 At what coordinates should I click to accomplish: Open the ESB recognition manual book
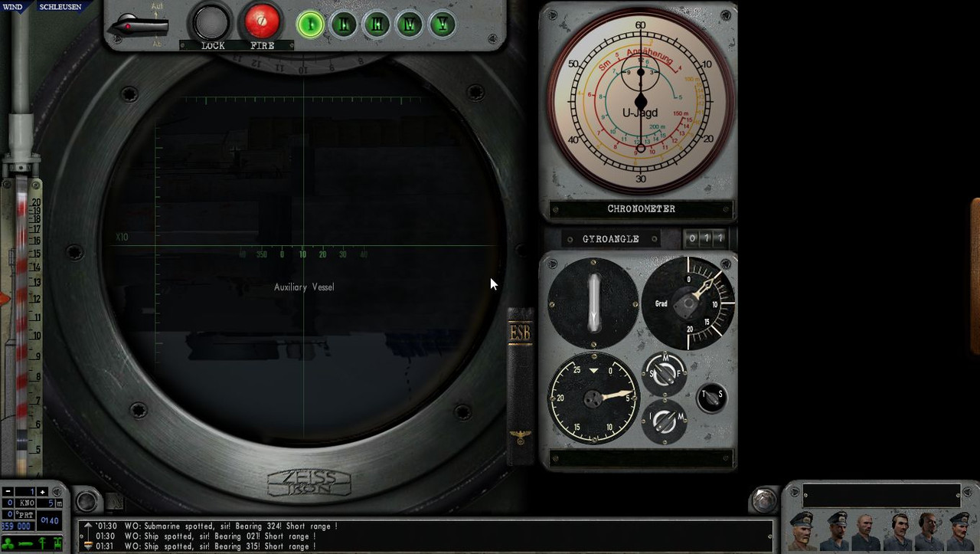coord(520,385)
